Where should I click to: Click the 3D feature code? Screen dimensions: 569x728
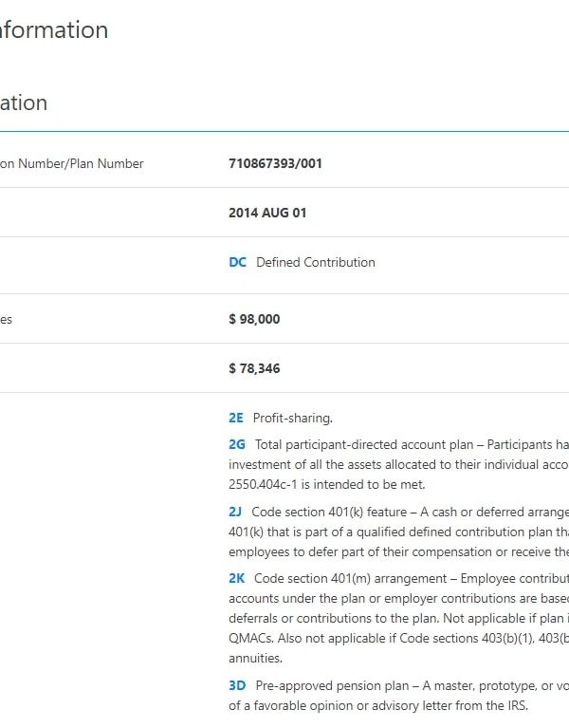pyautogui.click(x=237, y=684)
